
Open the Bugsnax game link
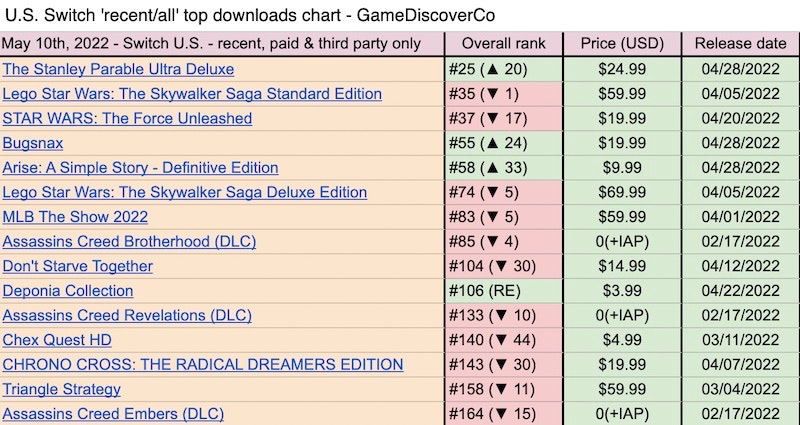click(31, 143)
